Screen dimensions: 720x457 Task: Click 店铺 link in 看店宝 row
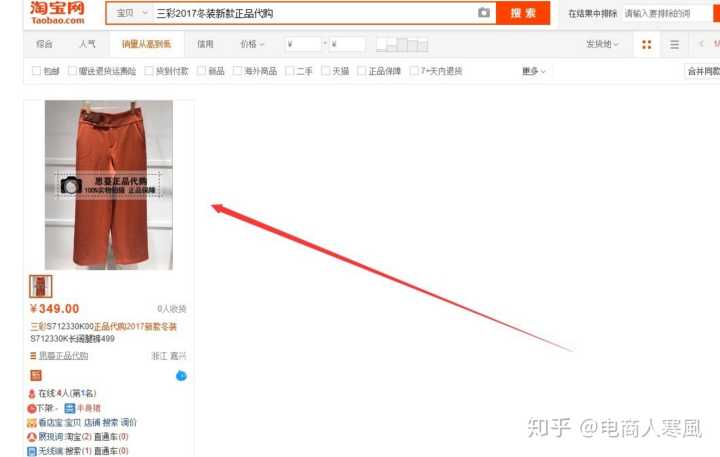pos(92,423)
